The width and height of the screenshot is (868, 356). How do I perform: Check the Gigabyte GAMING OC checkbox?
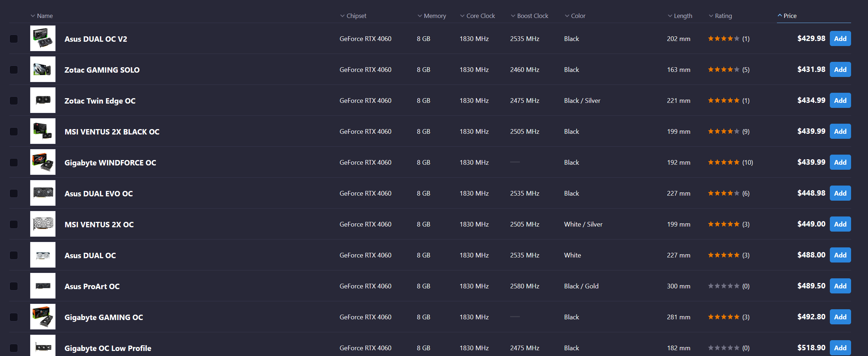tap(14, 317)
